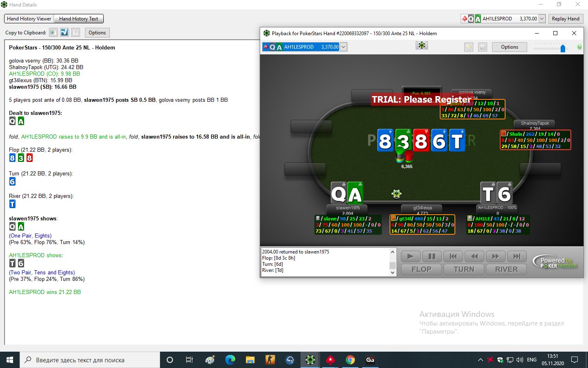Adjust the replay speed slider
Screen dimensions: 588x368
563,48
